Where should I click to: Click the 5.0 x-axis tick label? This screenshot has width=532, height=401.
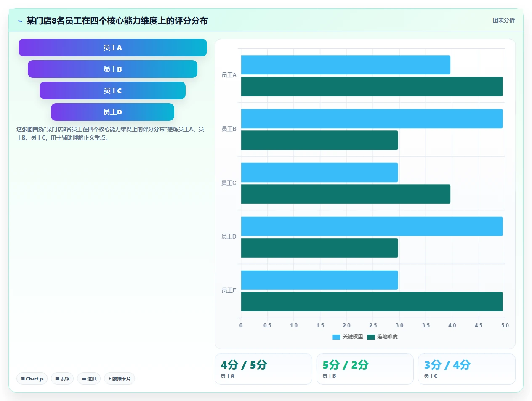[505, 325]
